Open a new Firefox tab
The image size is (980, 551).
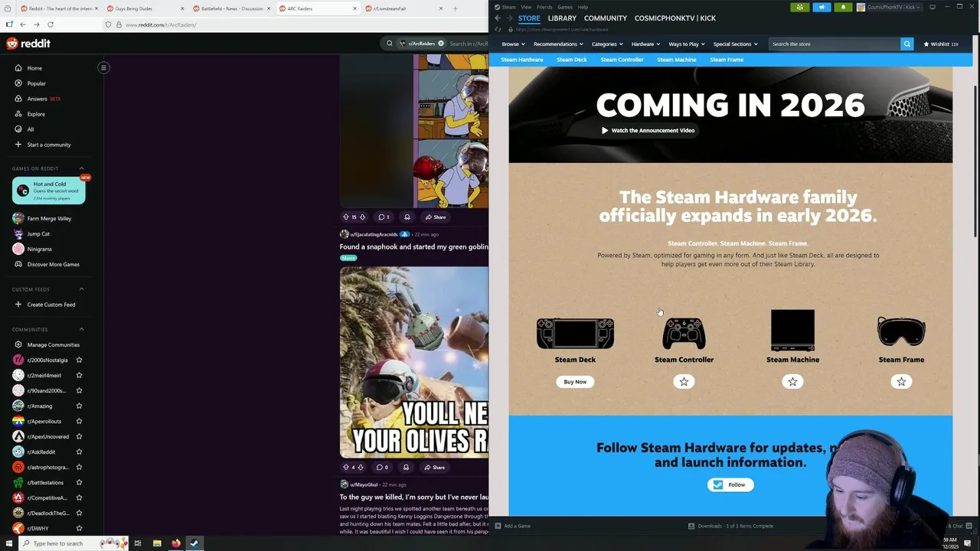[x=455, y=8]
